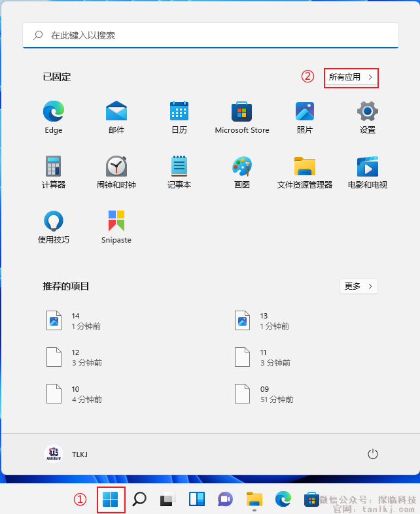Open recommended file 09

[x=264, y=394]
